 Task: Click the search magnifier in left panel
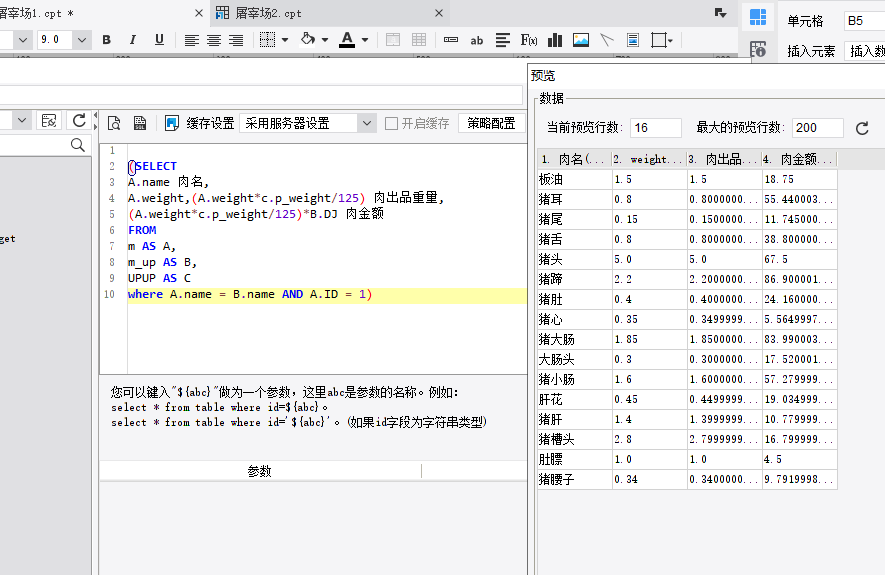click(x=78, y=145)
